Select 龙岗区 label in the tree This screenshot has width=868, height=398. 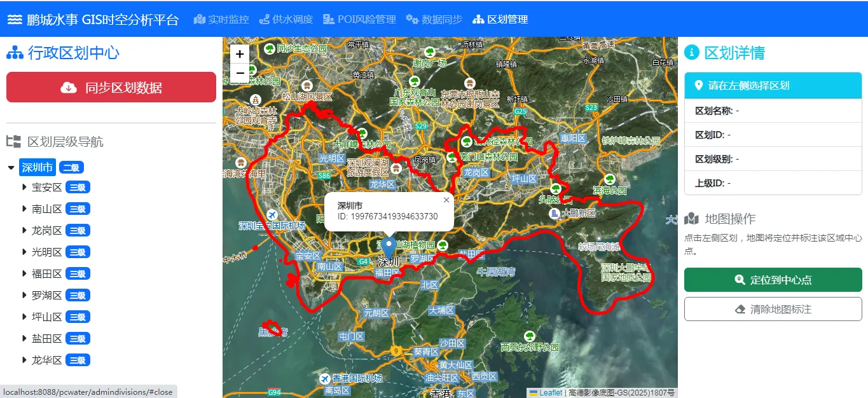pyautogui.click(x=47, y=230)
